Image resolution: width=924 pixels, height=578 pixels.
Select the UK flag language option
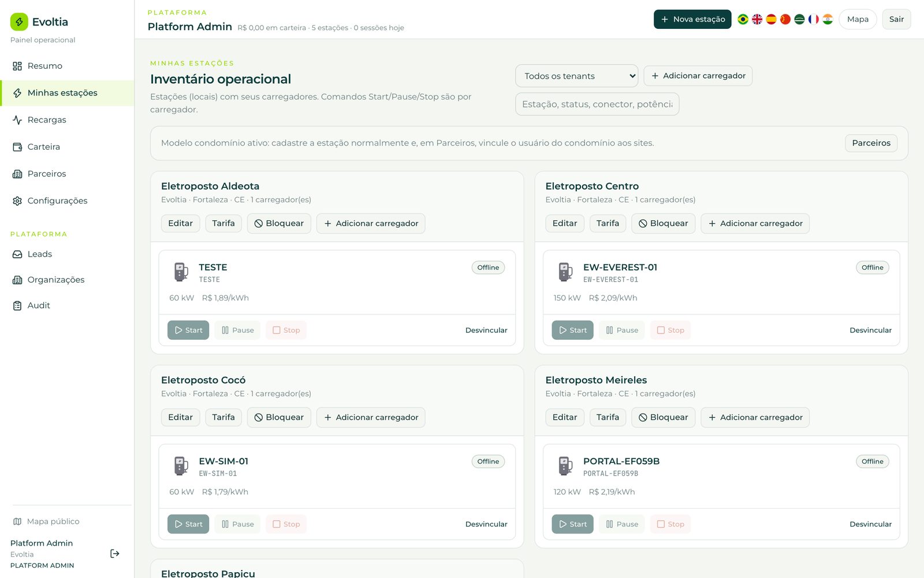(757, 19)
